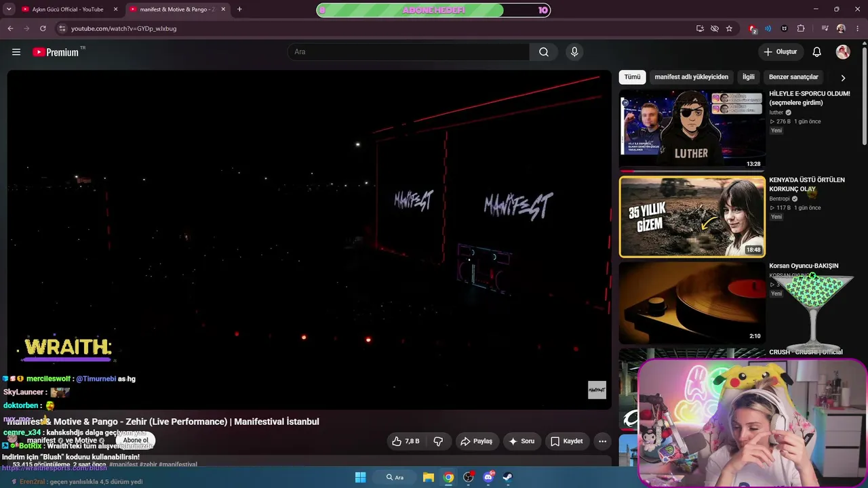Go forward in browser history
Image resolution: width=868 pixels, height=488 pixels.
point(26,28)
